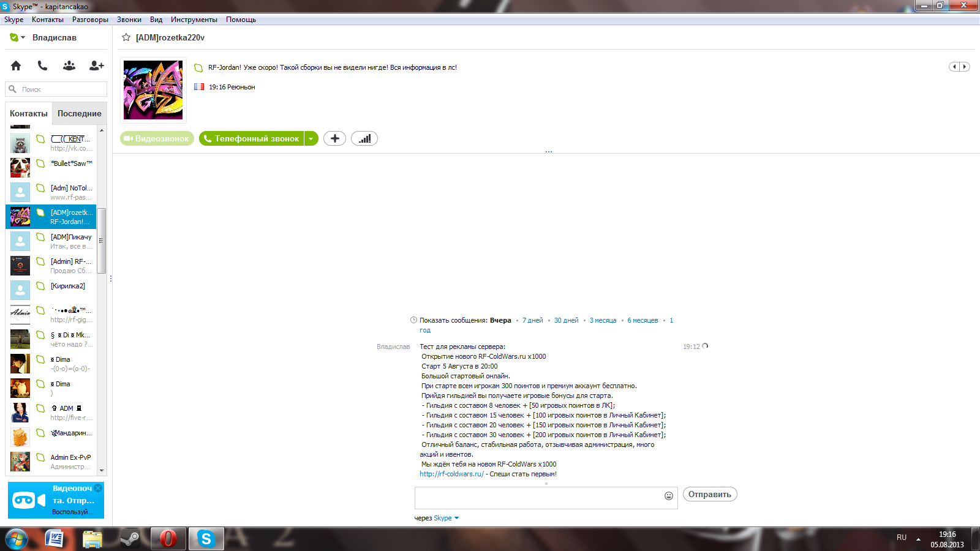Click the Отправить send button
This screenshot has height=551, width=980.
pyautogui.click(x=710, y=494)
